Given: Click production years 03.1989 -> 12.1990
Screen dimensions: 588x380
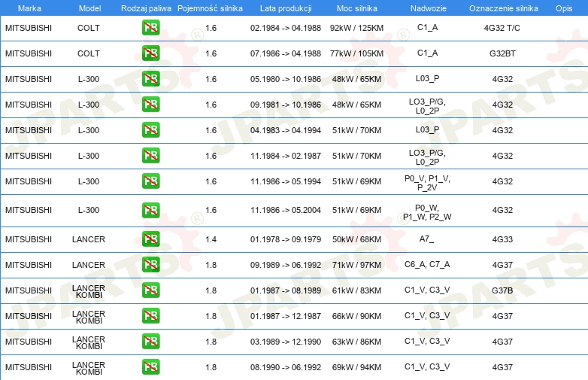Looking at the screenshot, I should coord(286,342).
